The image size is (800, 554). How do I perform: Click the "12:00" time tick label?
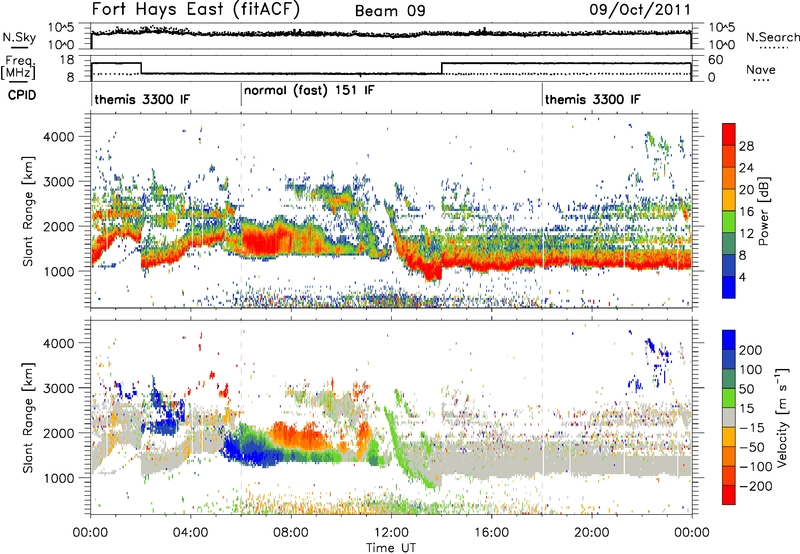click(x=391, y=533)
